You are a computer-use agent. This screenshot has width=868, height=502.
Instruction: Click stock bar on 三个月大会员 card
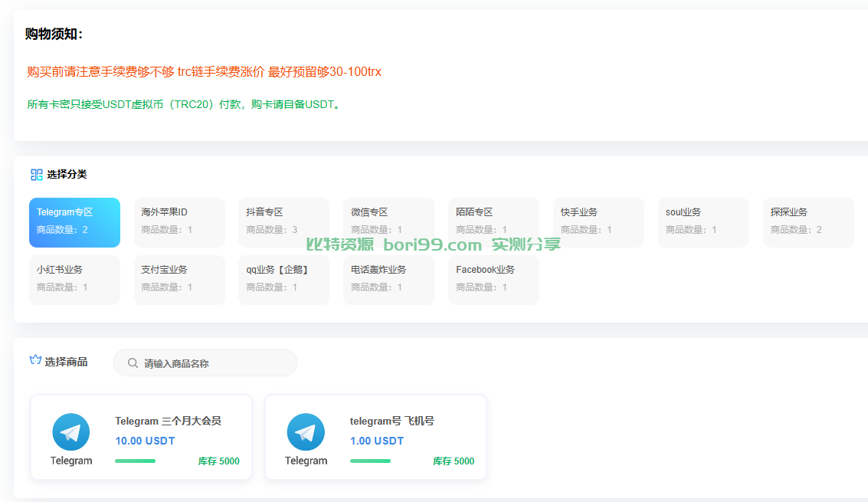point(135,461)
